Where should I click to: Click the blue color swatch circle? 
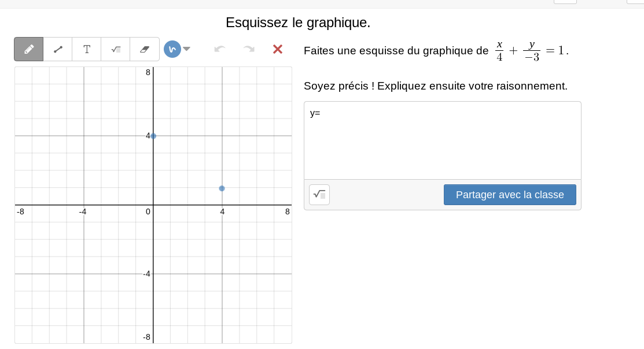click(172, 49)
